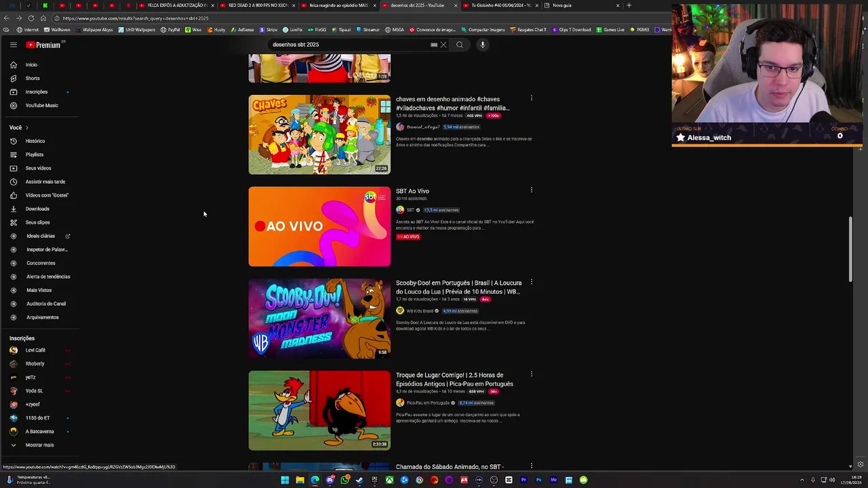Play the Pica-Pau Troque de Lugar thumbnail
The image size is (868, 488).
pyautogui.click(x=319, y=410)
